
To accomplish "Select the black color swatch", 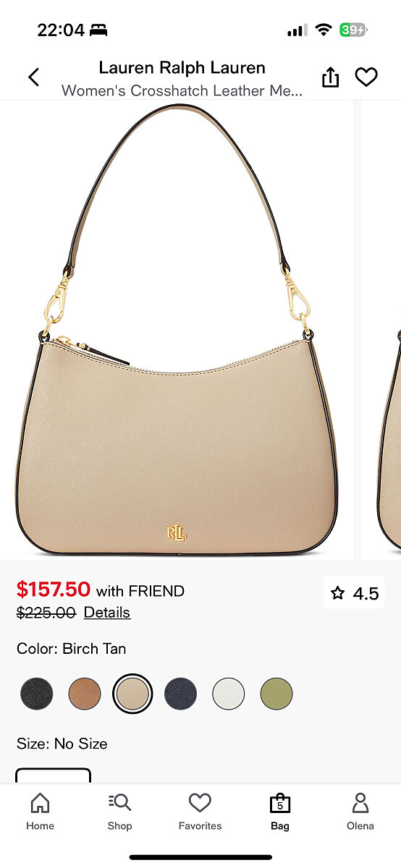I will (37, 694).
